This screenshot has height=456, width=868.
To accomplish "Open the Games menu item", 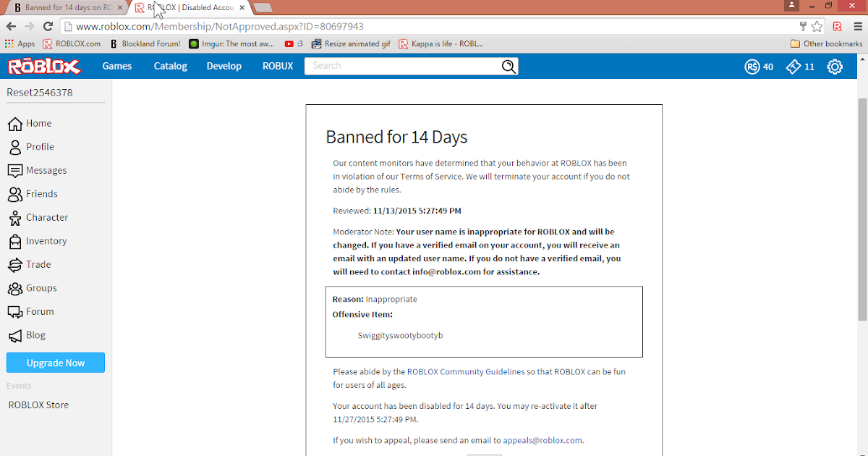I will point(117,66).
